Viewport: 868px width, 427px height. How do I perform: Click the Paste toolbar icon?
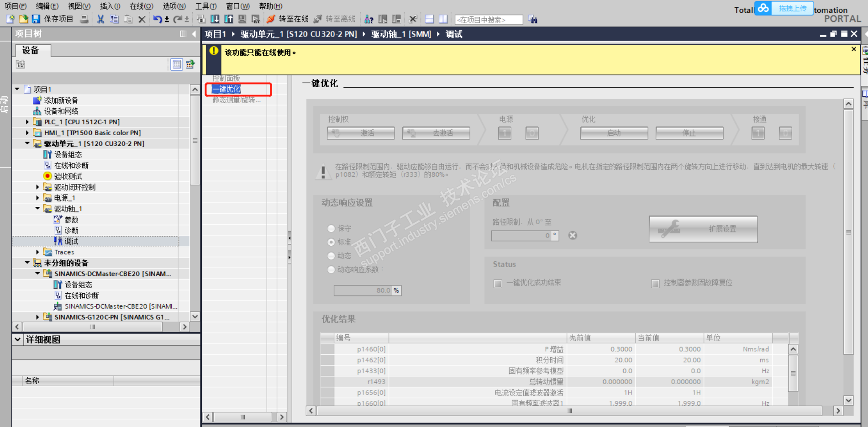click(x=128, y=19)
